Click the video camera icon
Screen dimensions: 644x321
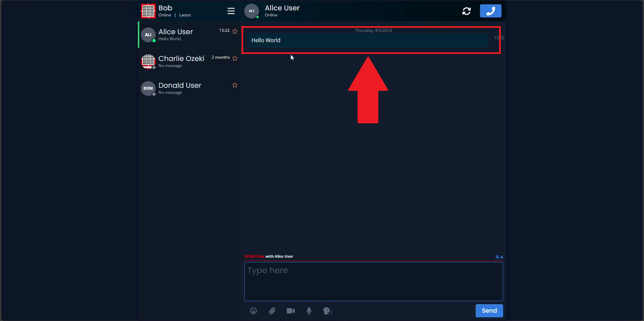click(290, 311)
